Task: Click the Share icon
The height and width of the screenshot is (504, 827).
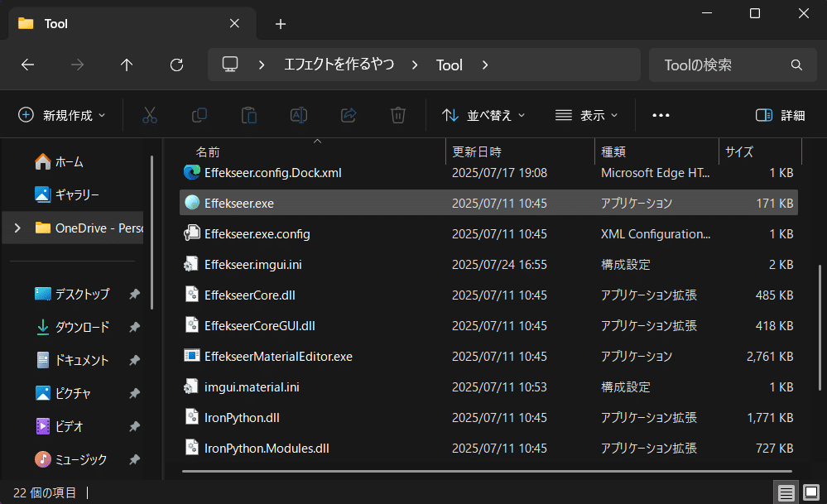Action: [349, 115]
